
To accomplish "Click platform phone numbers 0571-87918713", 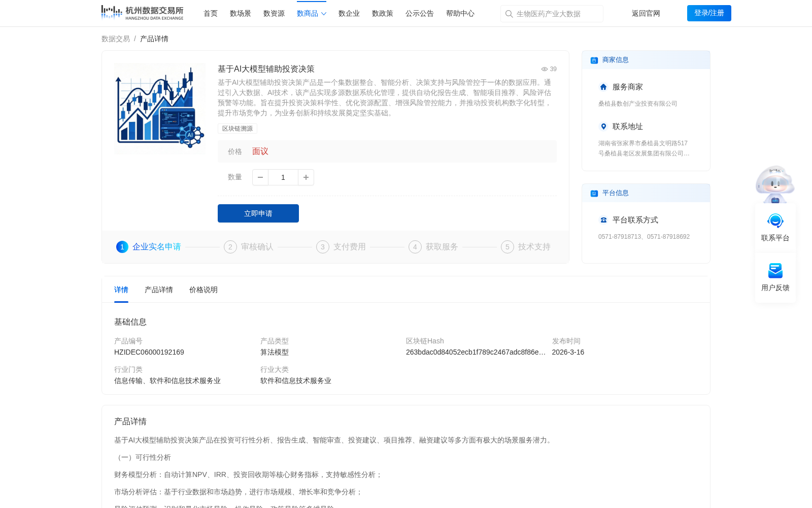I will [x=644, y=237].
